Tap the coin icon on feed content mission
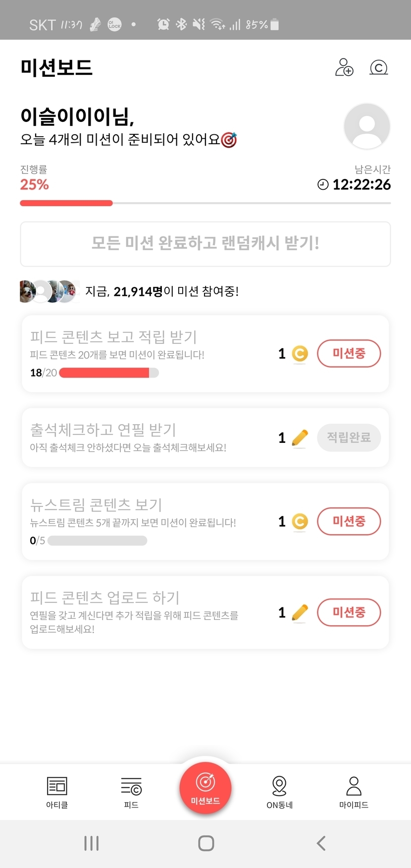This screenshot has height=868, width=411. tap(300, 354)
